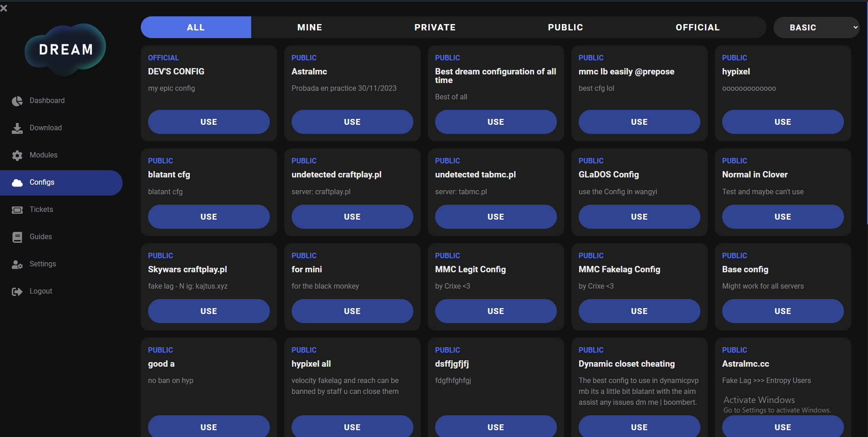
Task: Open the Tickets page
Action: pos(41,209)
